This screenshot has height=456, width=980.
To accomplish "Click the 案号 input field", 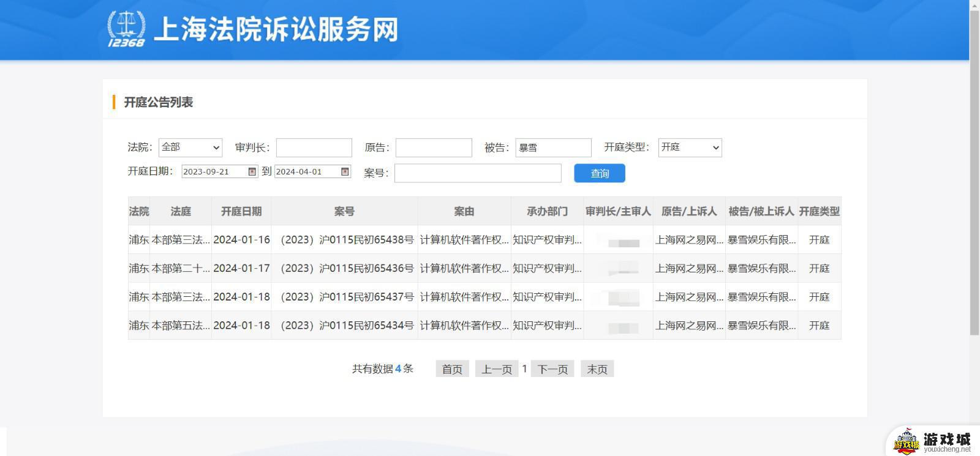I will pos(478,173).
